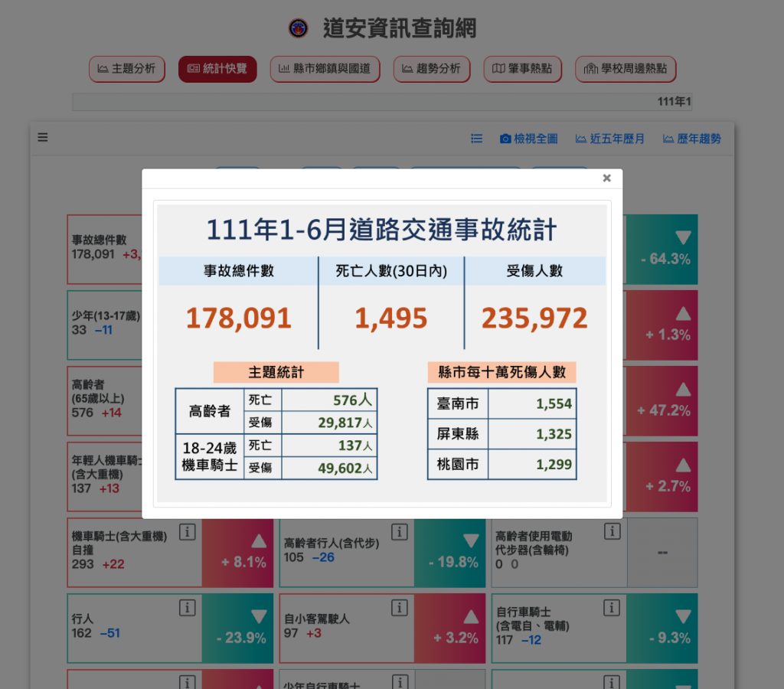Click the total accidents value 178,091
The height and width of the screenshot is (689, 784).
pos(239,318)
